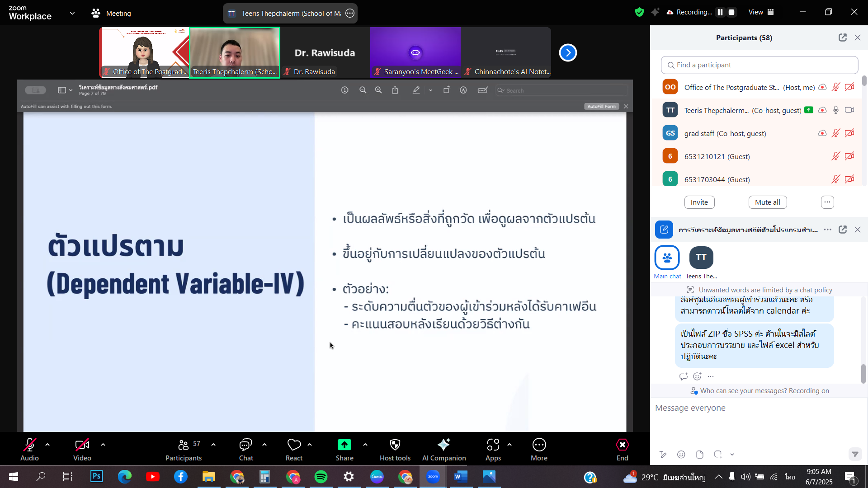Click the emoji icon in chat composer

coord(681,455)
